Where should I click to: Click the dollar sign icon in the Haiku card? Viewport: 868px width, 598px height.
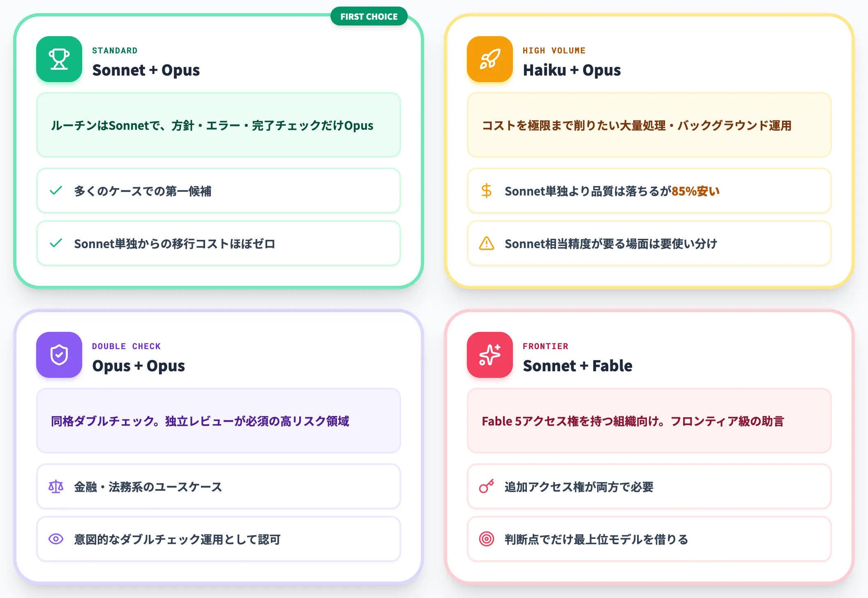pyautogui.click(x=487, y=191)
